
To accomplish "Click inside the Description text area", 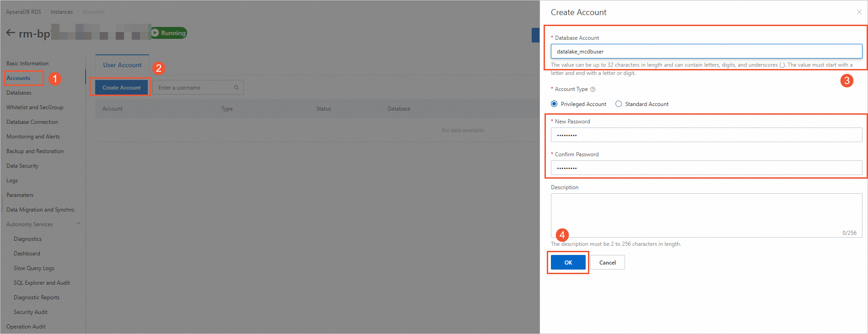I will [x=706, y=215].
